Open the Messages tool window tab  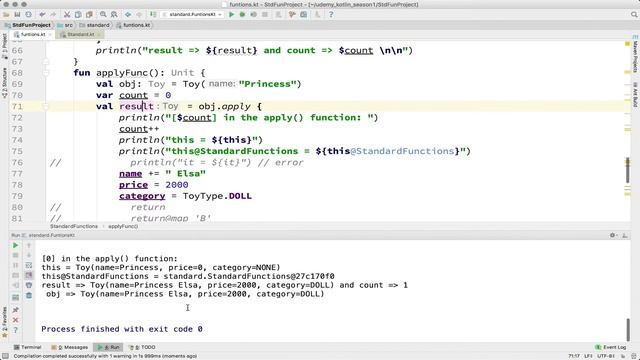coord(70,347)
